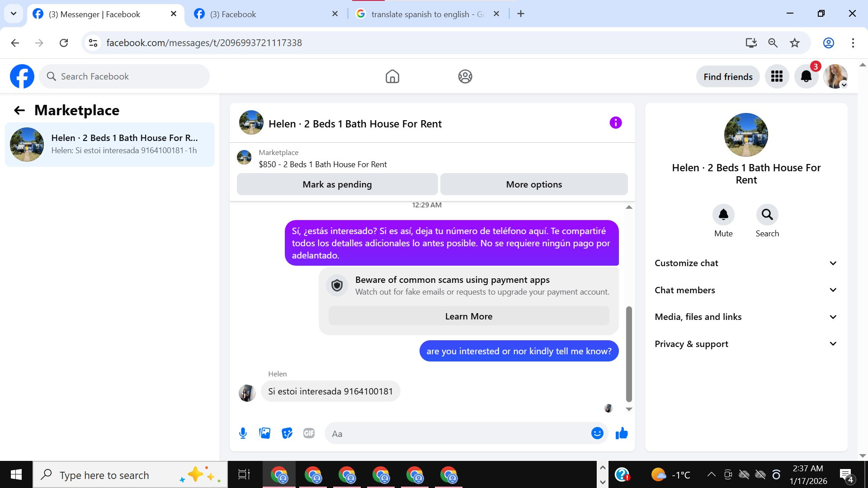The width and height of the screenshot is (868, 488).
Task: Open the emoji picker in the message box
Action: [597, 433]
